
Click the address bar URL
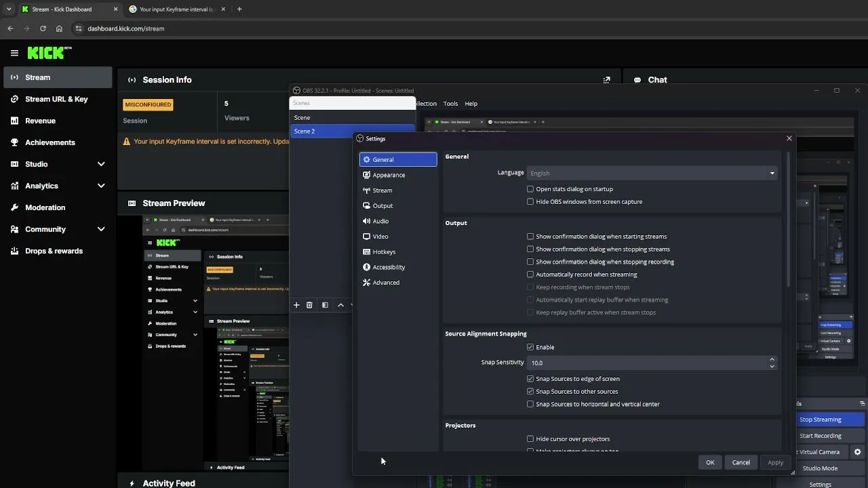pos(126,28)
